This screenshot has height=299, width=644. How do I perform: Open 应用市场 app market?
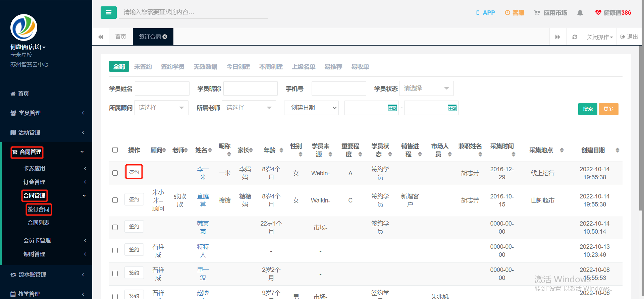(551, 13)
